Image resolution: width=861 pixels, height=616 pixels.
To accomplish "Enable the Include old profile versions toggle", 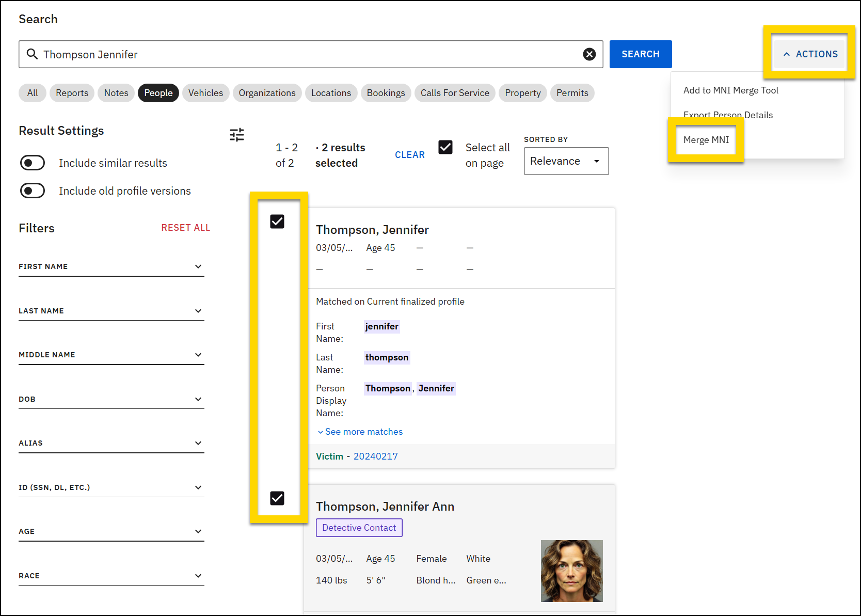I will coord(32,190).
